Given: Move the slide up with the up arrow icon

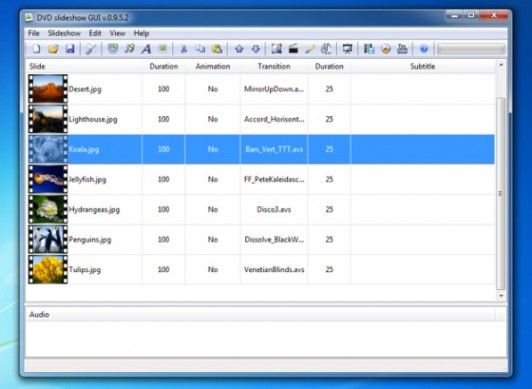Looking at the screenshot, I should 239,49.
